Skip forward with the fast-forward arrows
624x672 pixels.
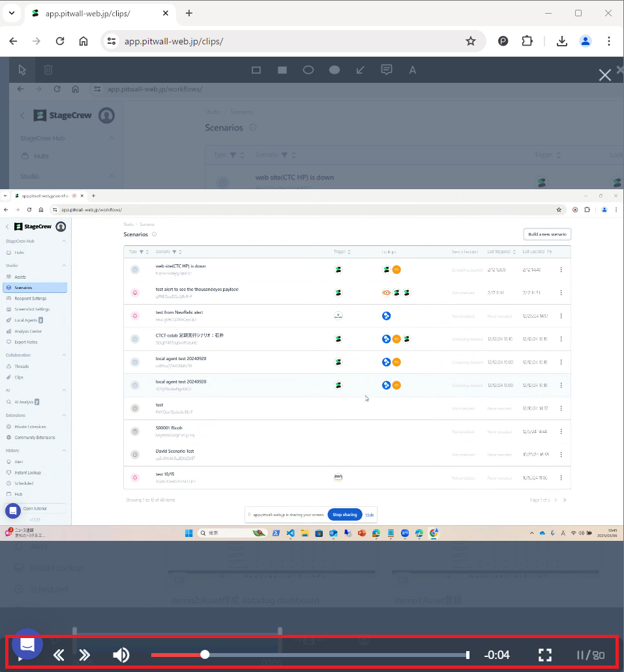pos(84,655)
